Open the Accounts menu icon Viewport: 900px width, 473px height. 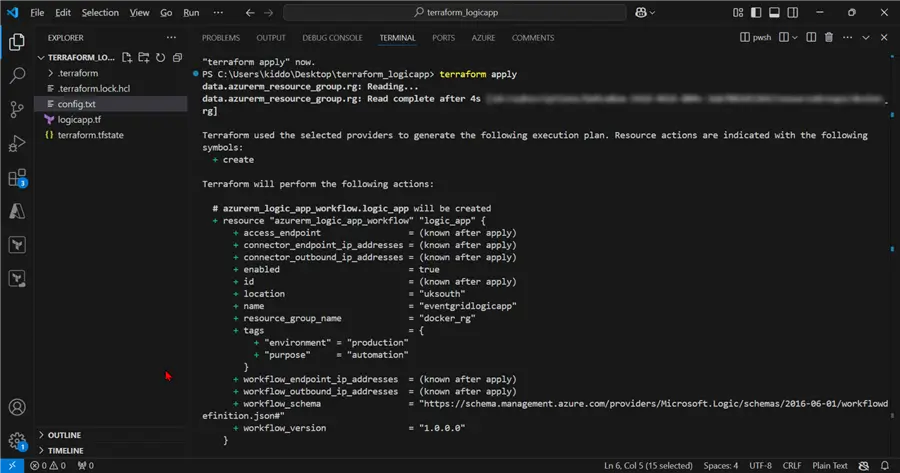pos(17,407)
